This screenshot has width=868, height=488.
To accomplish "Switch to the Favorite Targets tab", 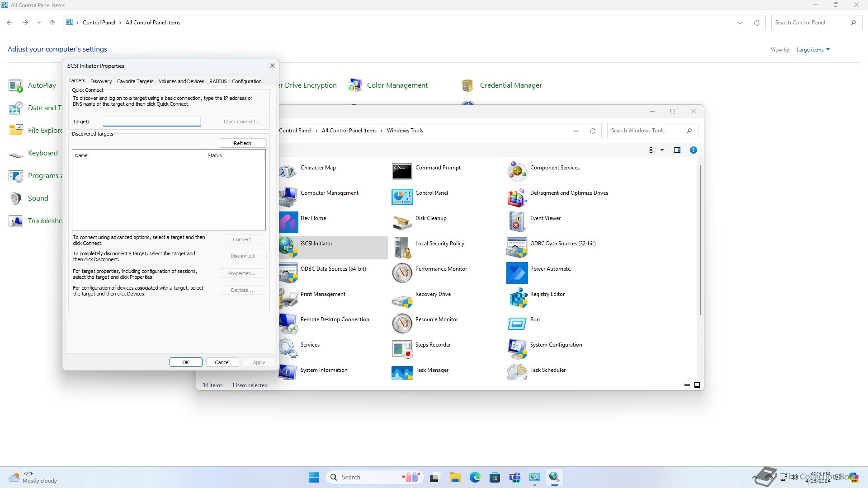I will [x=135, y=81].
